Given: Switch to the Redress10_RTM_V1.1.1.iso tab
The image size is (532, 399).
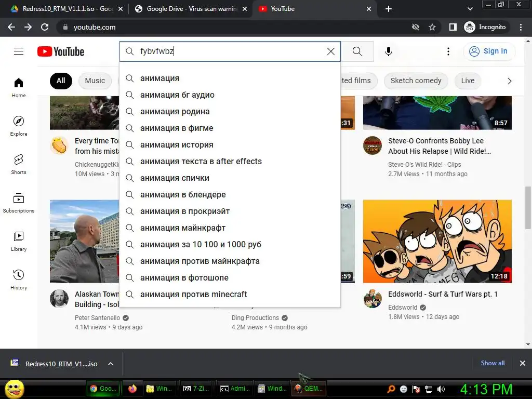Looking at the screenshot, I should point(66,9).
